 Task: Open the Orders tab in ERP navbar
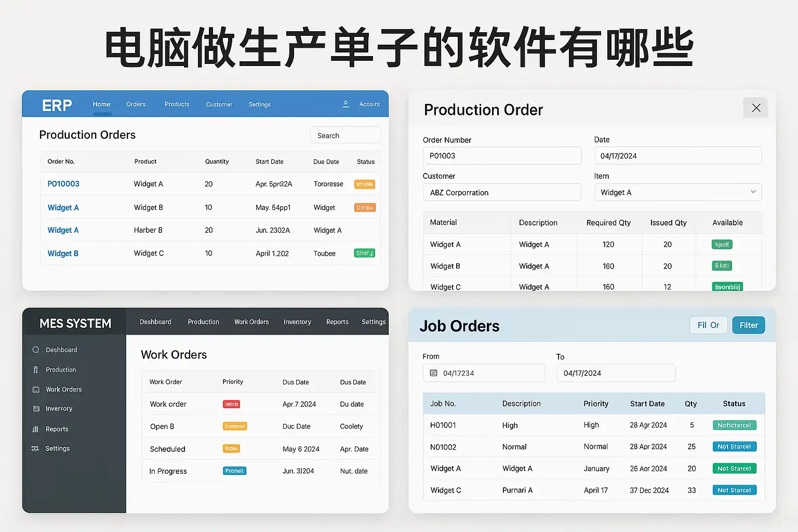tap(136, 104)
